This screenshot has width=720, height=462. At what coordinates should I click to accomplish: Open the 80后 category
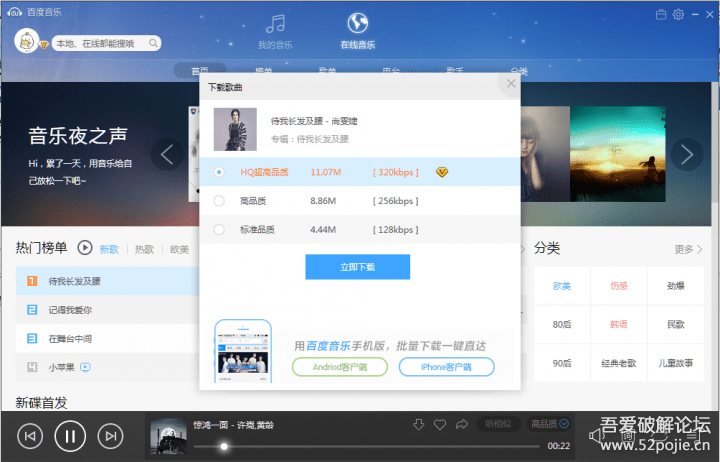[562, 324]
